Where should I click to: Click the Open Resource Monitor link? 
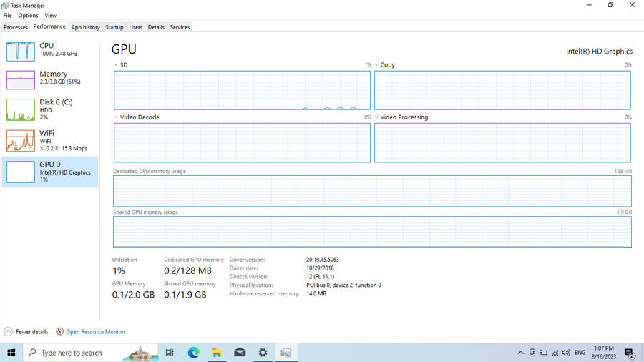[96, 332]
